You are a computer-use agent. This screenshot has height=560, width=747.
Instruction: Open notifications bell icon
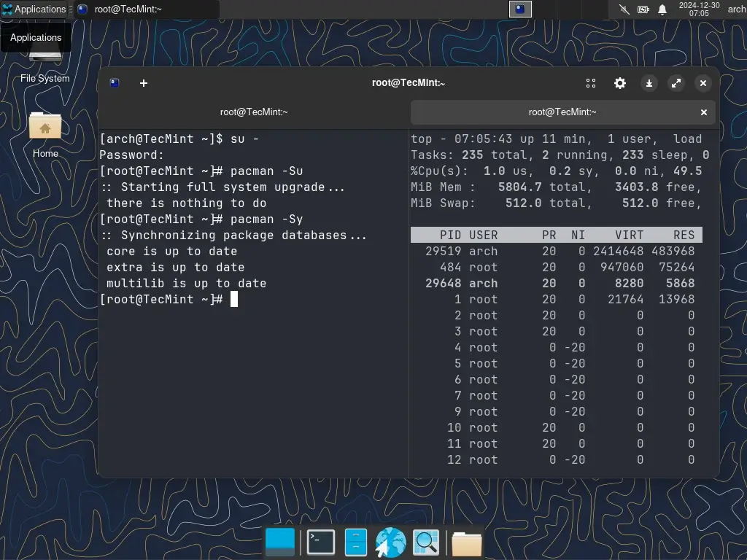pos(662,9)
